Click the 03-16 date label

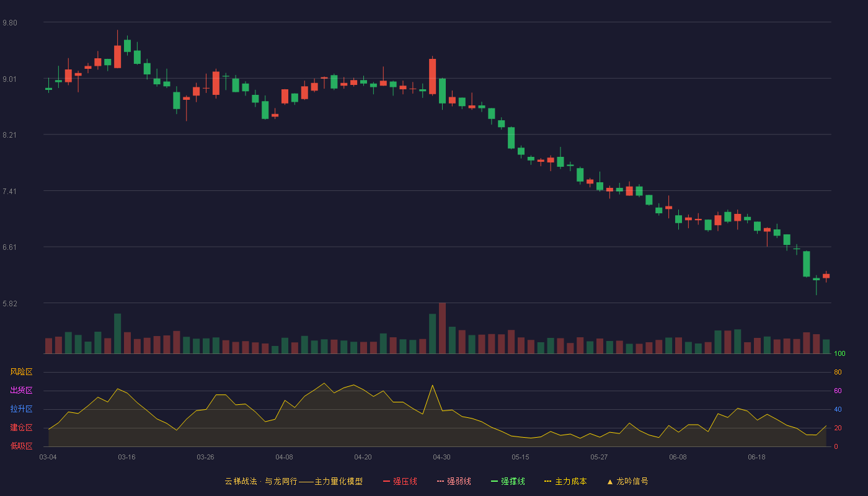pos(126,457)
